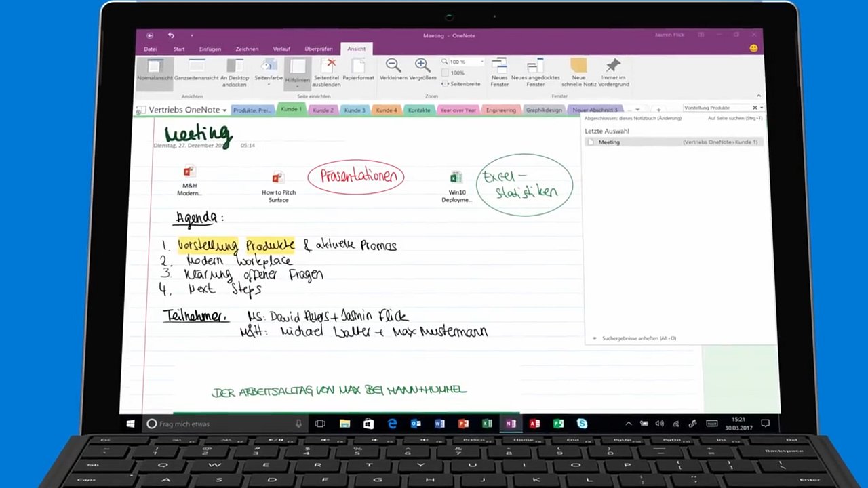Add a new section with plus tab
The image size is (868, 488).
(x=658, y=110)
